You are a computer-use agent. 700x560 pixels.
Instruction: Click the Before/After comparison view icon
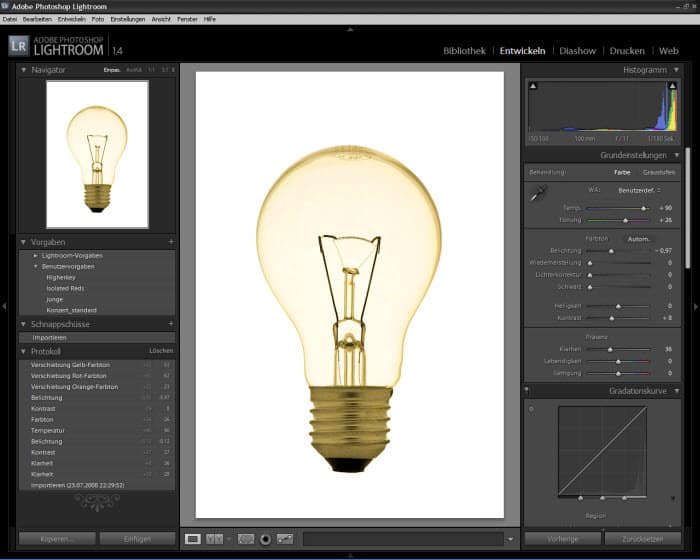pyautogui.click(x=215, y=539)
